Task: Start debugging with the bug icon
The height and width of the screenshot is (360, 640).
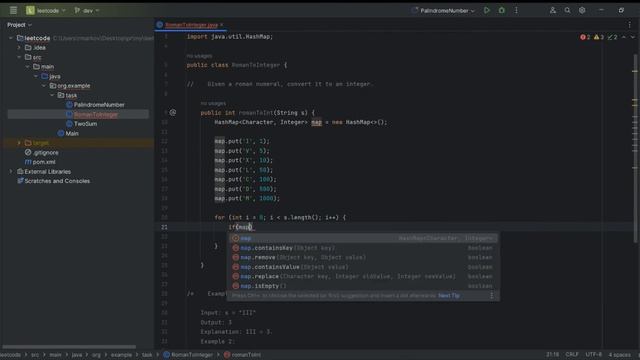Action: (502, 10)
